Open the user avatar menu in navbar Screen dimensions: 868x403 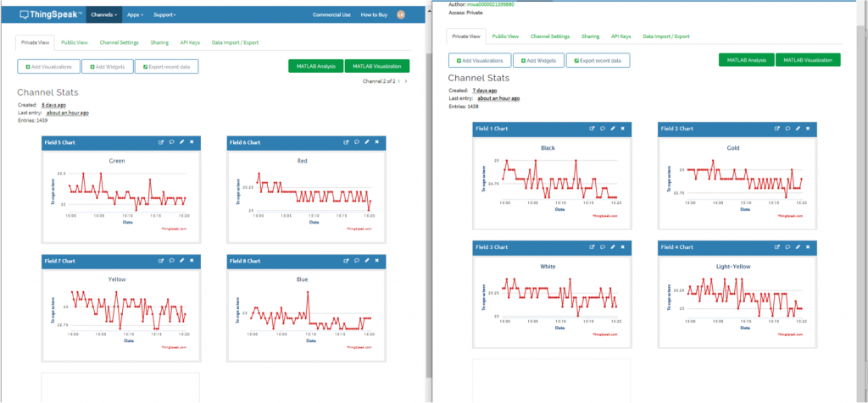click(x=401, y=15)
